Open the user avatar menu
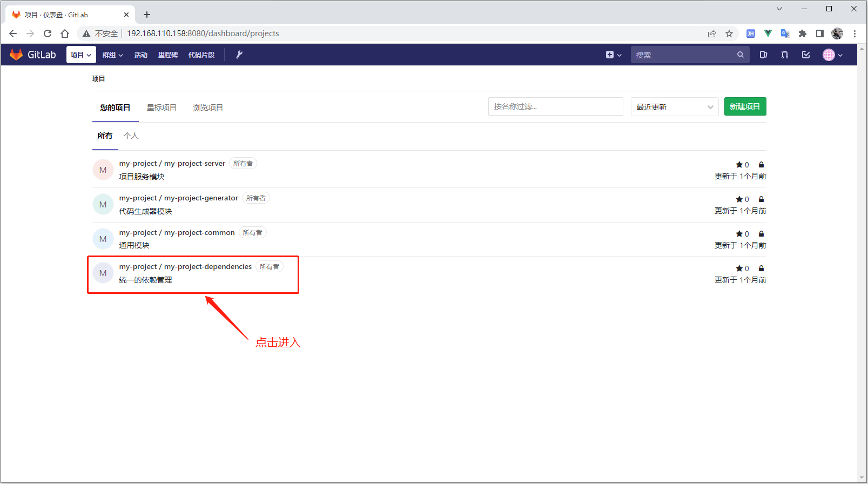The height and width of the screenshot is (484, 868). tap(832, 55)
